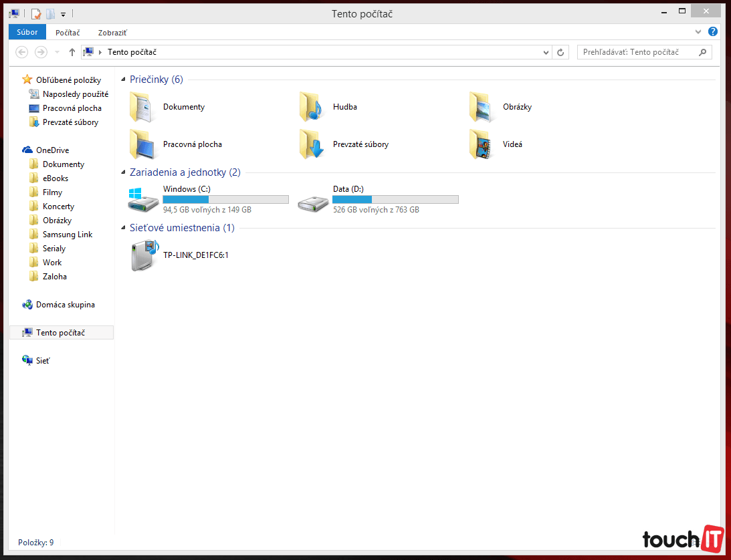The image size is (731, 560).
Task: Open the Súbor menu tab
Action: click(x=27, y=31)
